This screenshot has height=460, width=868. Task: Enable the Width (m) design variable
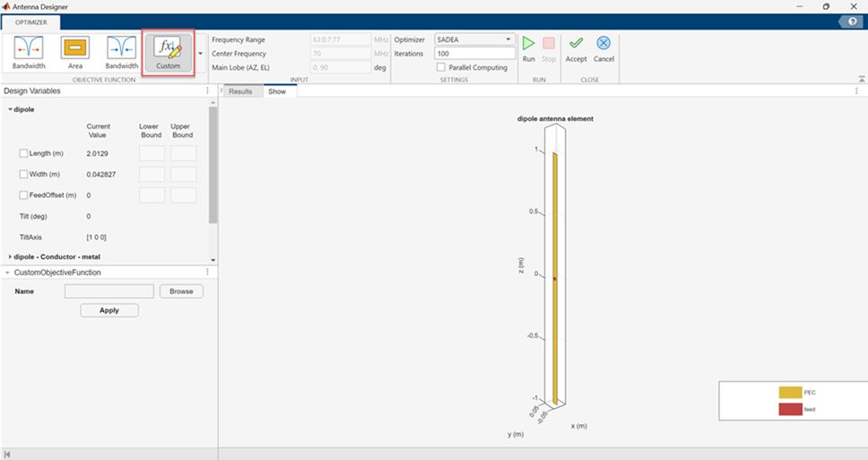(23, 174)
